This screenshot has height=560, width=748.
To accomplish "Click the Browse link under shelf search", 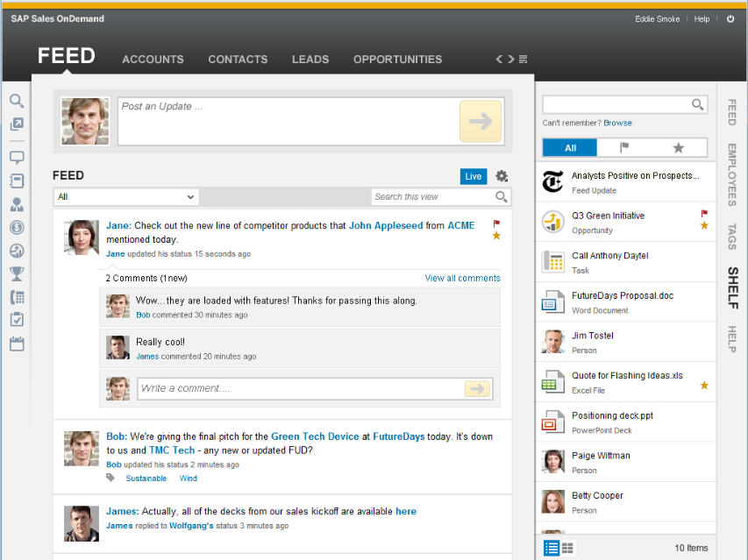I will [x=617, y=123].
